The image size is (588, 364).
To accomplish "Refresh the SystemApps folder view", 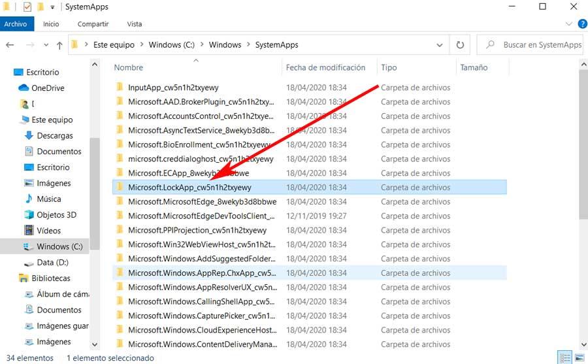I will coord(460,45).
